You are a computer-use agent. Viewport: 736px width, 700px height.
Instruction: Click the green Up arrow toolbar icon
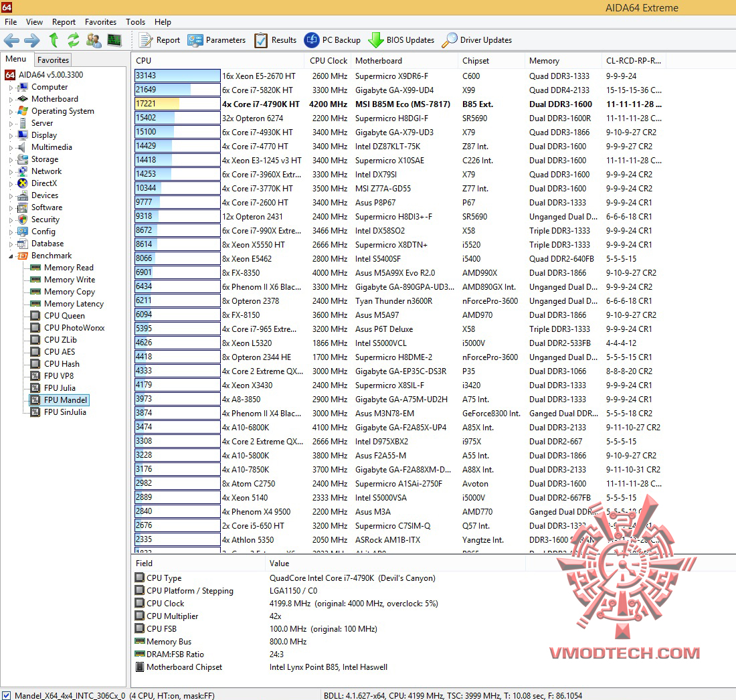54,40
